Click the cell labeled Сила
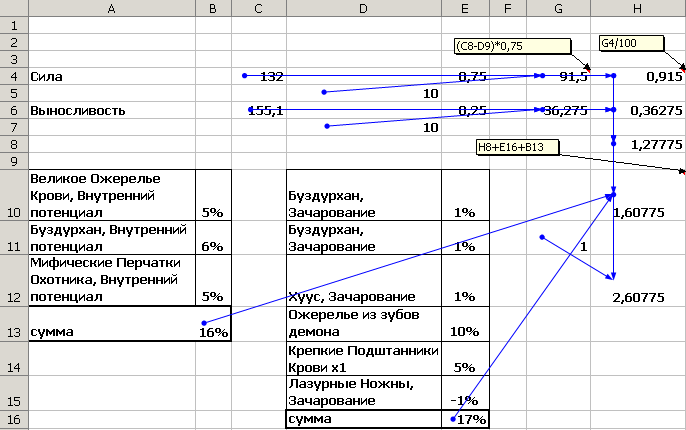 (112, 76)
